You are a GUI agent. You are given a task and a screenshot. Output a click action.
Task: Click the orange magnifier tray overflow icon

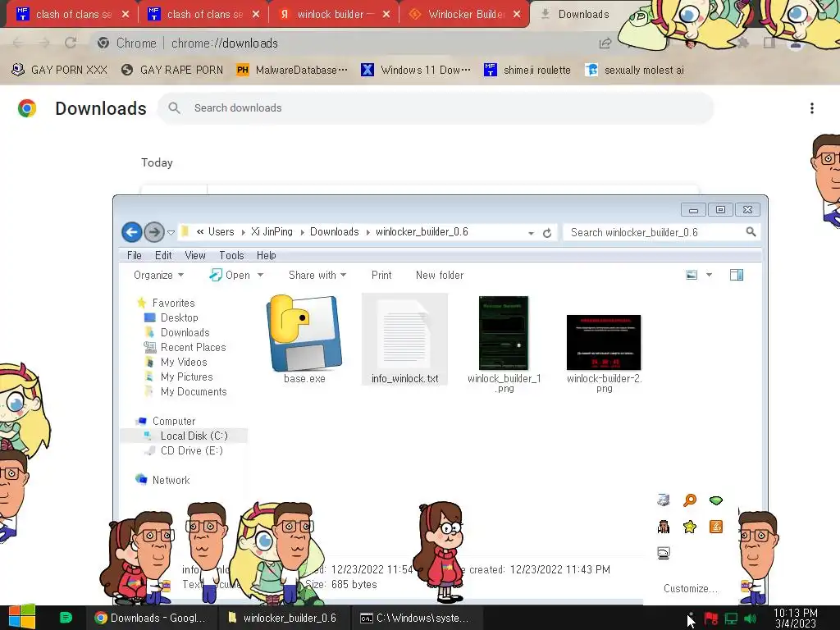690,500
